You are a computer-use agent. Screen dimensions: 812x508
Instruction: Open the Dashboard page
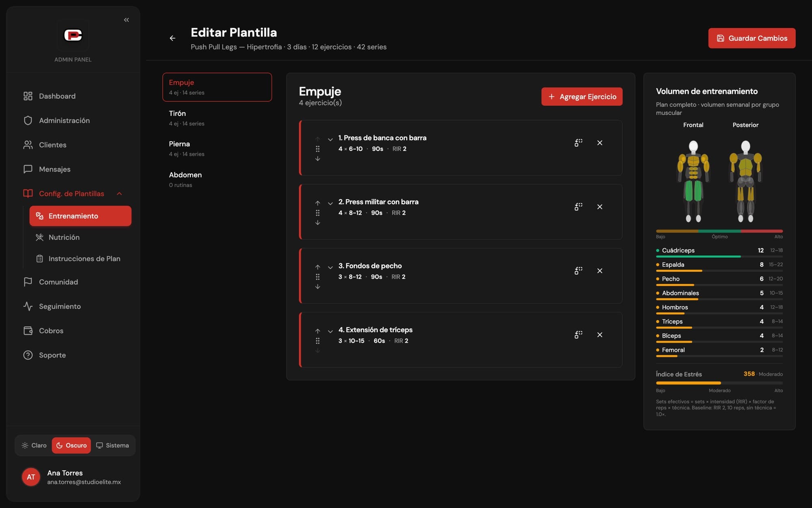[73, 96]
